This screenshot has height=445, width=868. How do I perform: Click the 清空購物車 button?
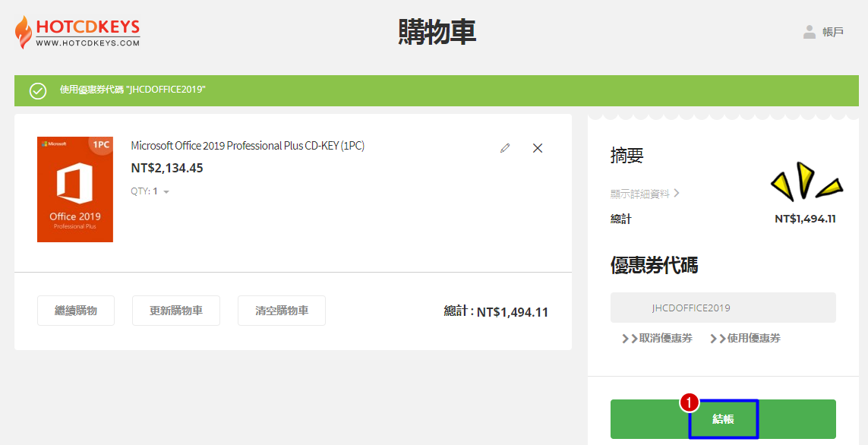282,311
